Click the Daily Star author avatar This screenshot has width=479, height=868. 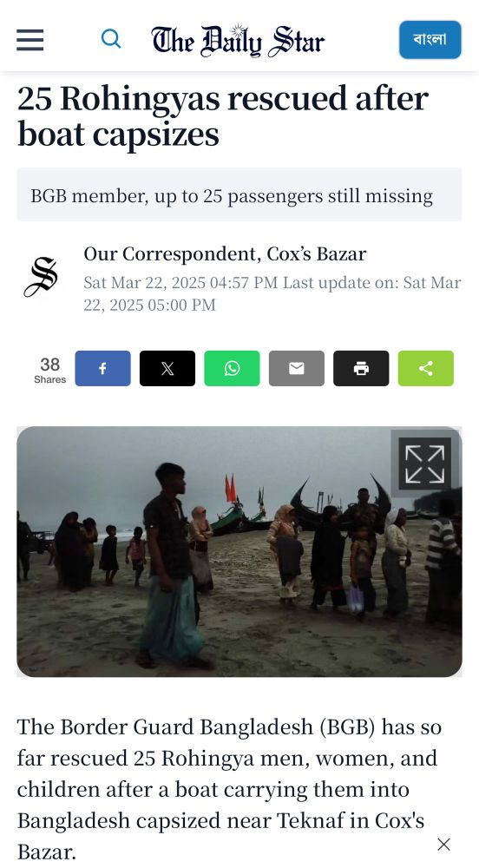41,277
